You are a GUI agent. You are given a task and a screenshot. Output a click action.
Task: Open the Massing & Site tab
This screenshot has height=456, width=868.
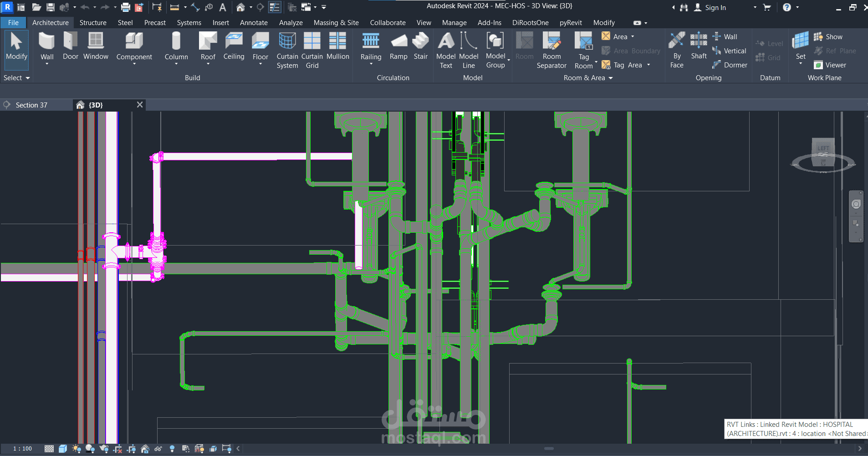(x=336, y=23)
